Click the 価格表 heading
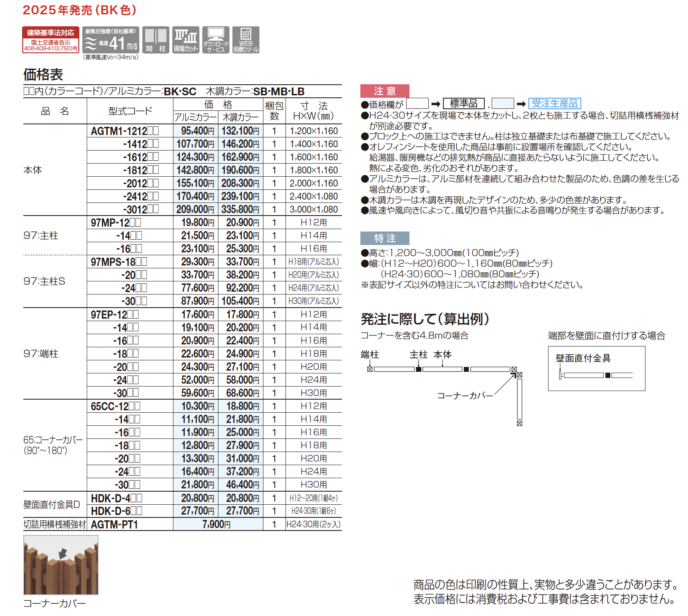Viewport: 688px width, 616px height. point(43,74)
